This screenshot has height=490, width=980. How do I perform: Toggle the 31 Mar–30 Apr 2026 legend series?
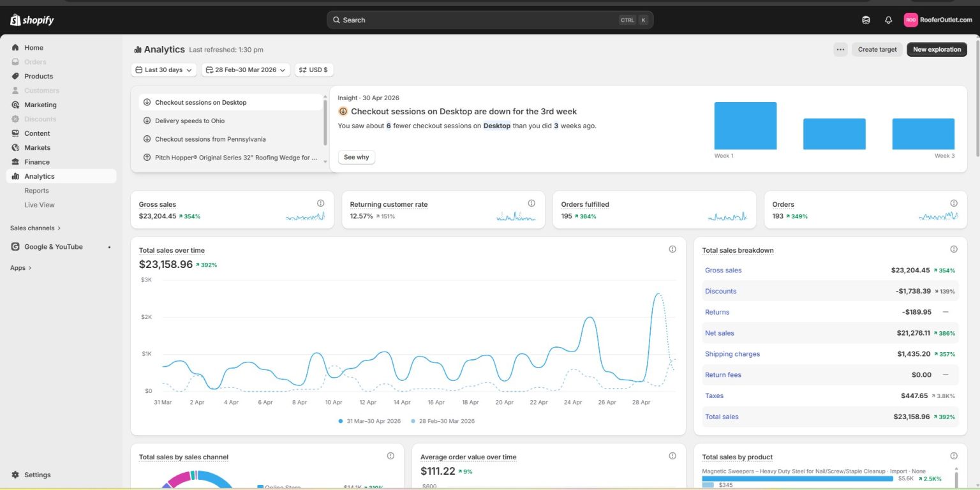coord(369,421)
